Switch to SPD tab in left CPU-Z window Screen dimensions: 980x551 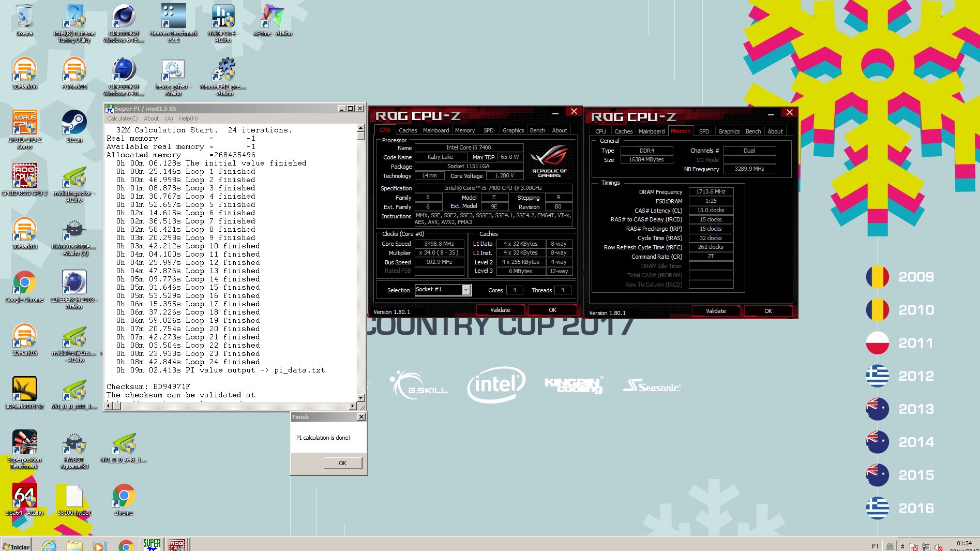coord(488,130)
